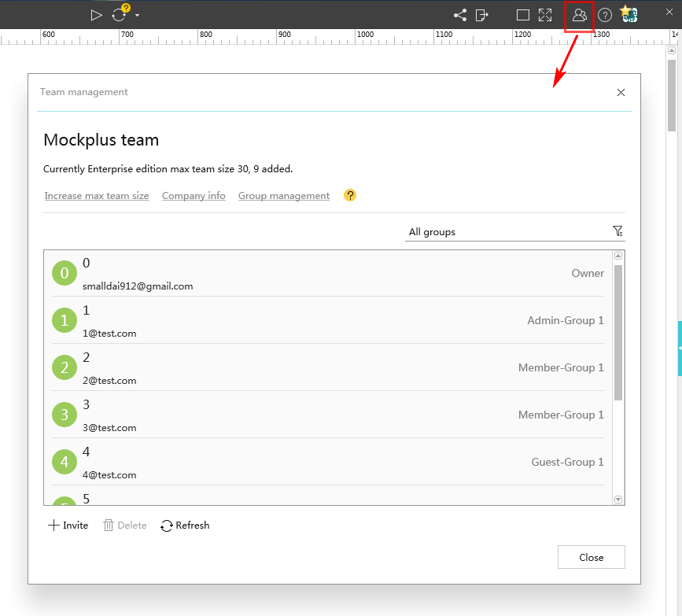Click the canvas scroll up arrow
The image size is (682, 616).
[672, 50]
